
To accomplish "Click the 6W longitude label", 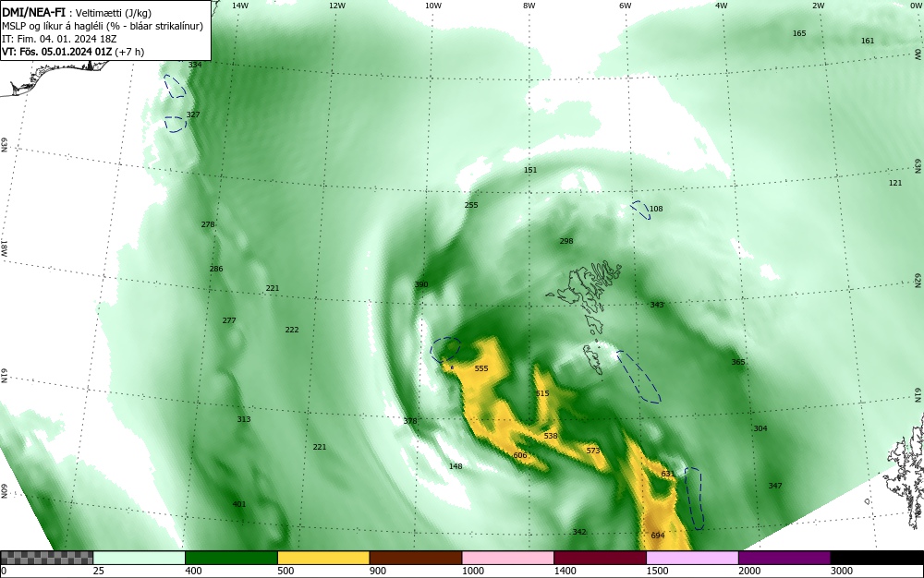I will click(626, 6).
